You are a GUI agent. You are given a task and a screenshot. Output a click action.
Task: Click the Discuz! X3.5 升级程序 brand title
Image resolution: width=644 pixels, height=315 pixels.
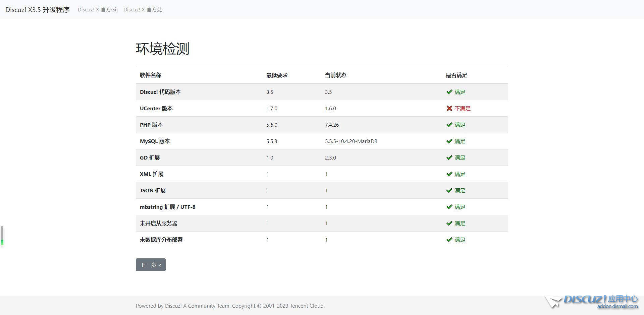(38, 10)
